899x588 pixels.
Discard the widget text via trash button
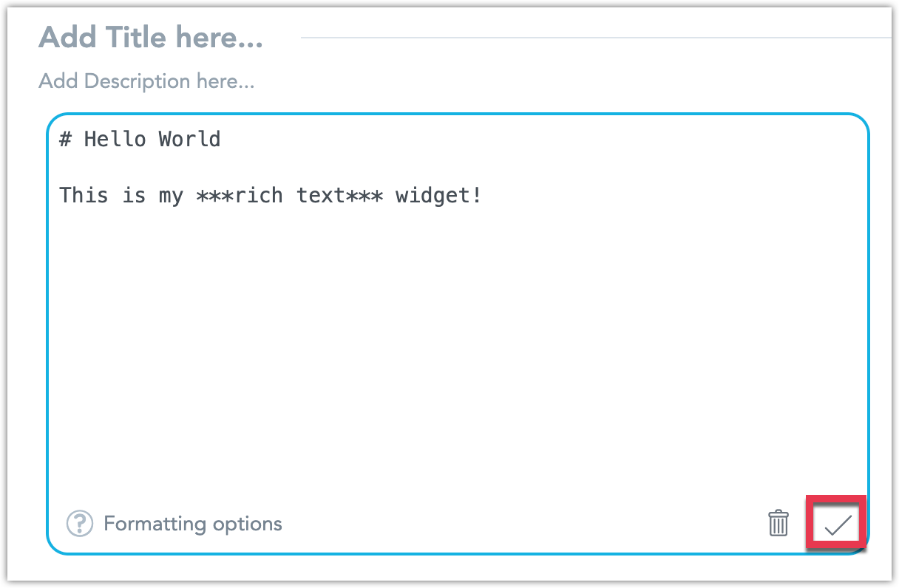(778, 524)
